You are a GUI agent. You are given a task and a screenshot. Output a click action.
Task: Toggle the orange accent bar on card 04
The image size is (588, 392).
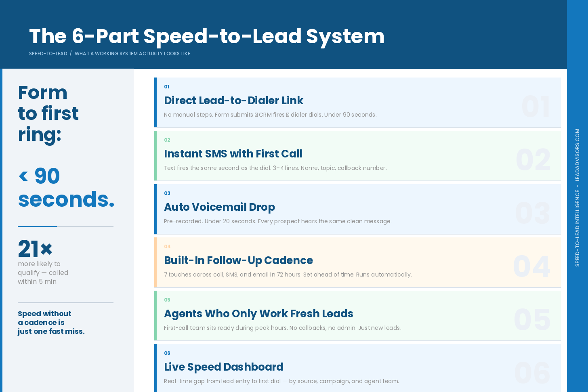click(x=156, y=262)
